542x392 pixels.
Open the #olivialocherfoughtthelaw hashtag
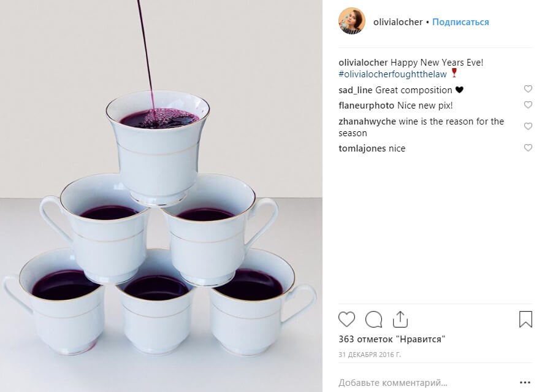(392, 74)
